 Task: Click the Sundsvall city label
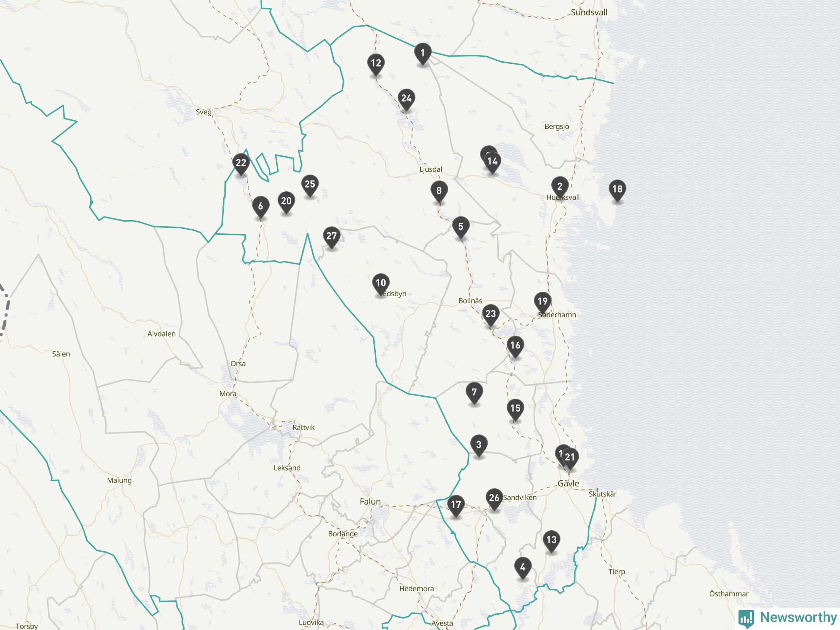point(589,12)
